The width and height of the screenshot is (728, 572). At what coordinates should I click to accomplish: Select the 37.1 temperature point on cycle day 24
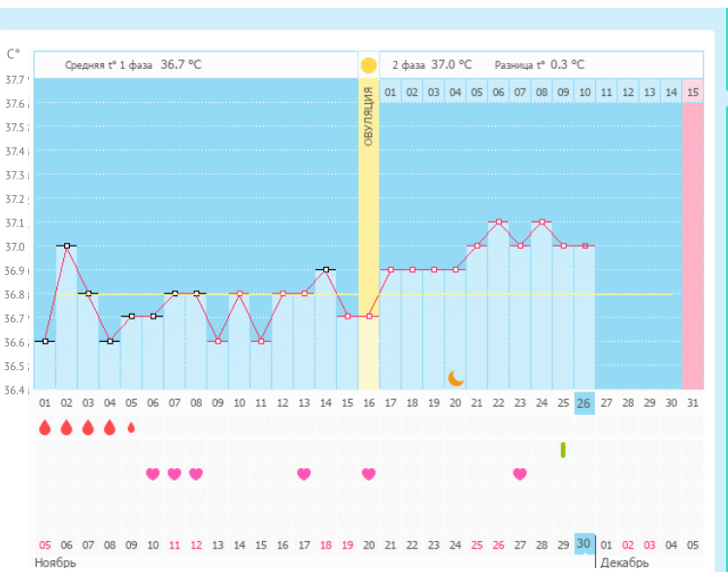(542, 221)
